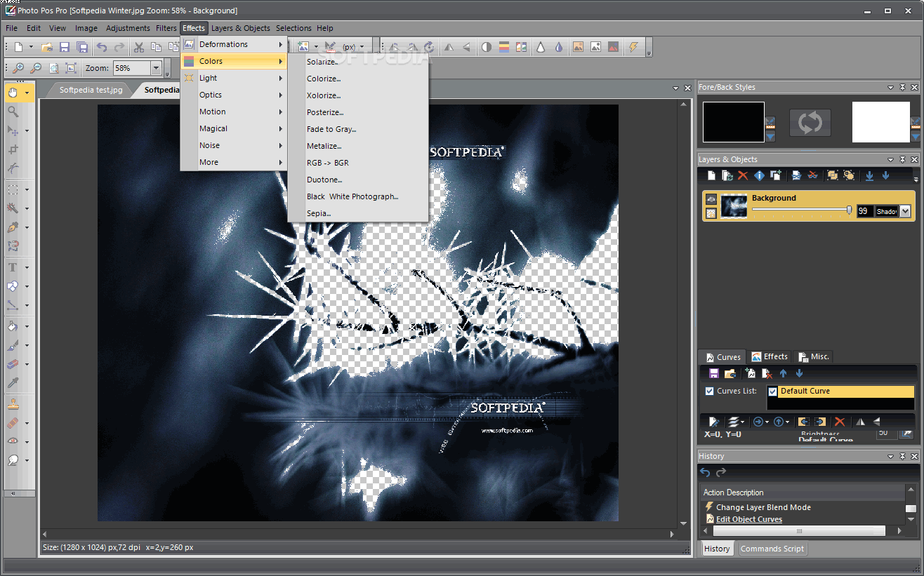The image size is (924, 576).
Task: Toggle visibility of the Background layer
Action: pos(711,199)
